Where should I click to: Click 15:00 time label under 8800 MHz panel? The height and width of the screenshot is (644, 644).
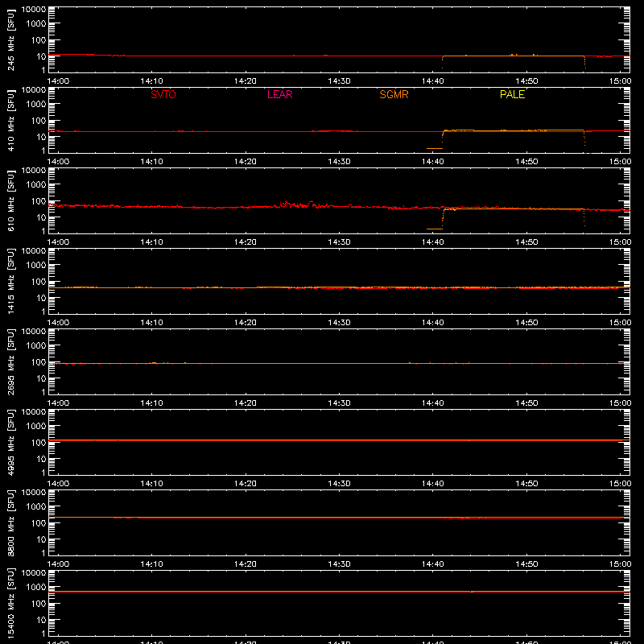(620, 564)
